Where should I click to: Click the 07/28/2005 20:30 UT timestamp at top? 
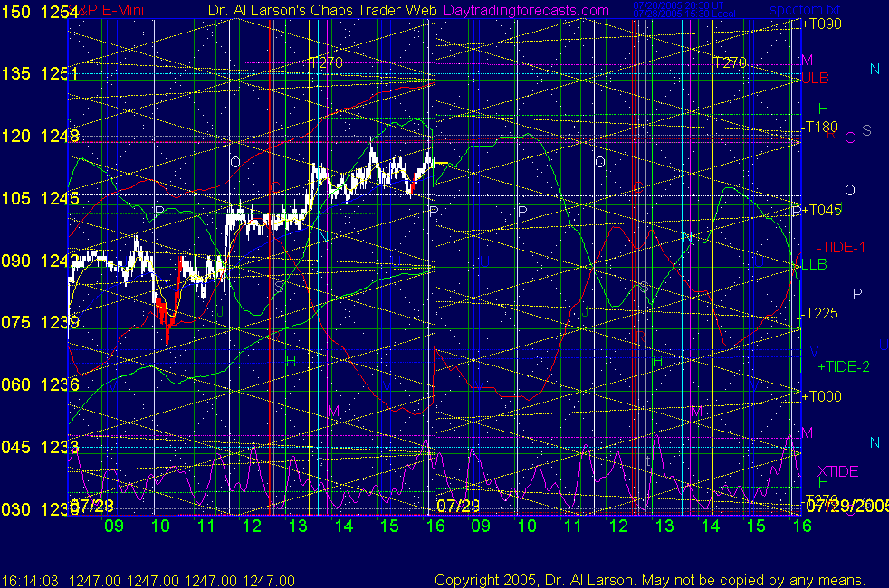click(x=678, y=5)
